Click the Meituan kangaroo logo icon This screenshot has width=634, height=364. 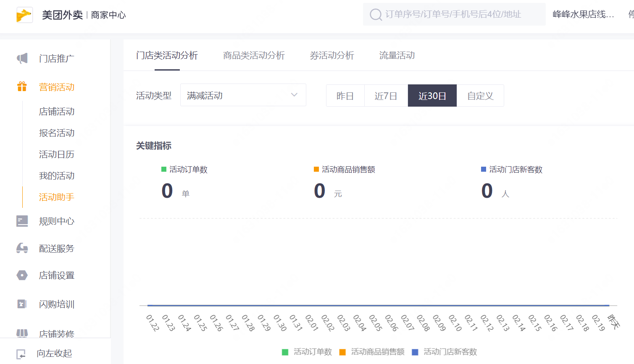[x=24, y=15]
